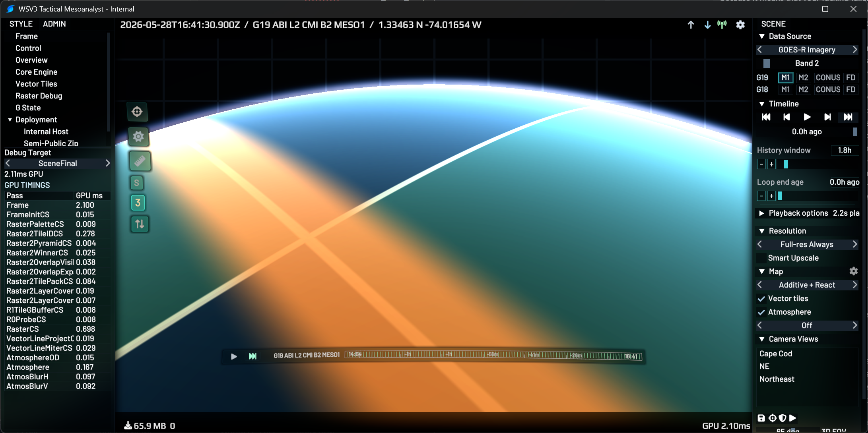This screenshot has height=433, width=868.
Task: Decrease History window with minus button
Action: [x=761, y=164]
